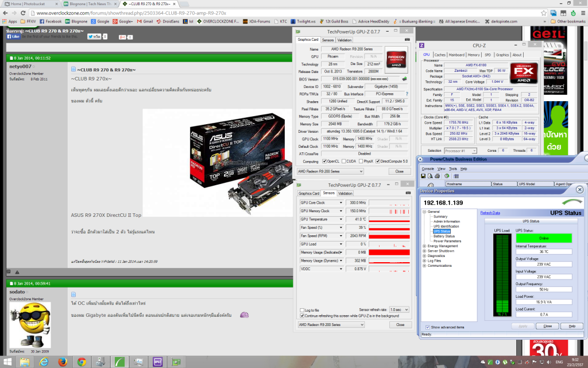588x368 pixels.
Task: Click the CPU-Z purple taskbar icon
Action: (x=157, y=362)
